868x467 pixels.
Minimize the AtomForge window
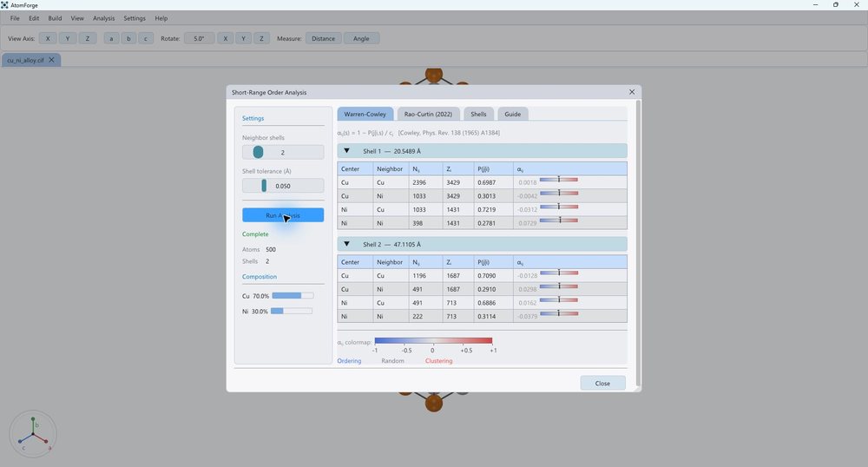tap(815, 5)
